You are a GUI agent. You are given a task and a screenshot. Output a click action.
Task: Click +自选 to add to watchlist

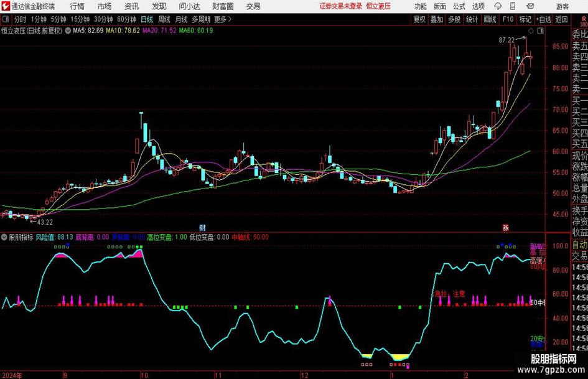coord(544,19)
